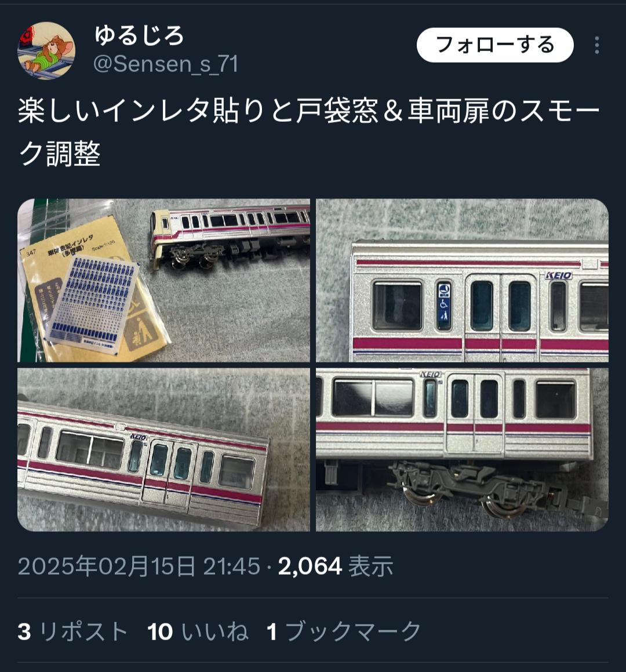
Task: Open the 1 ブックマーク count
Action: point(344,632)
